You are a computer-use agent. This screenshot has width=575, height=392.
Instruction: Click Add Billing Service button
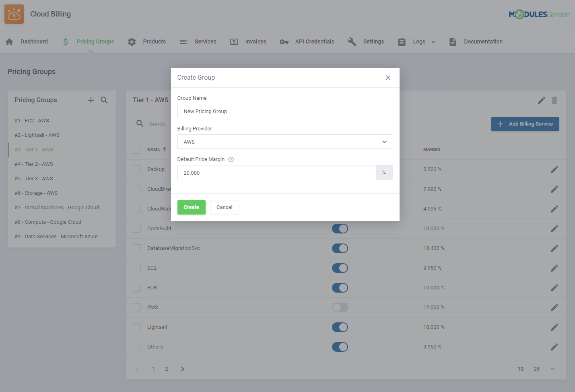[525, 124]
